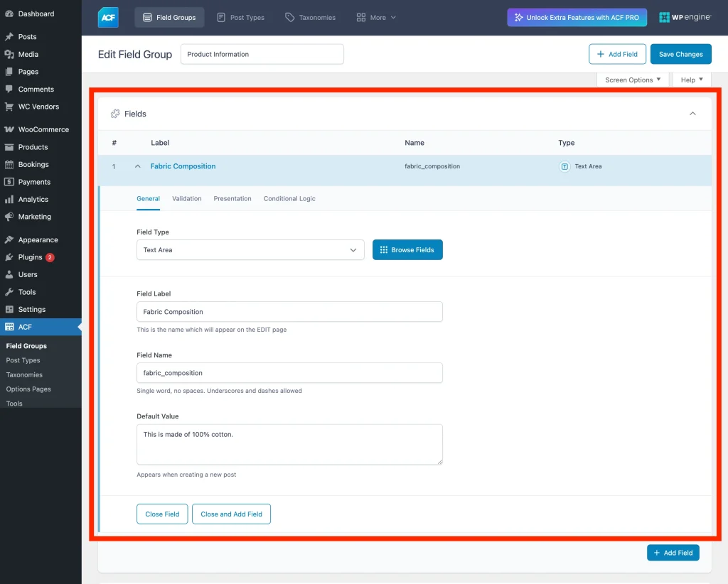The height and width of the screenshot is (584, 728).
Task: Click the WC Vendors cart icon
Action: [9, 107]
